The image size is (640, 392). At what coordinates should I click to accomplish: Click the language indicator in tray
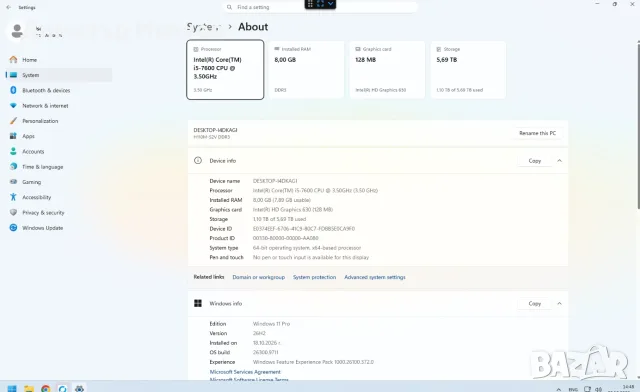click(573, 390)
